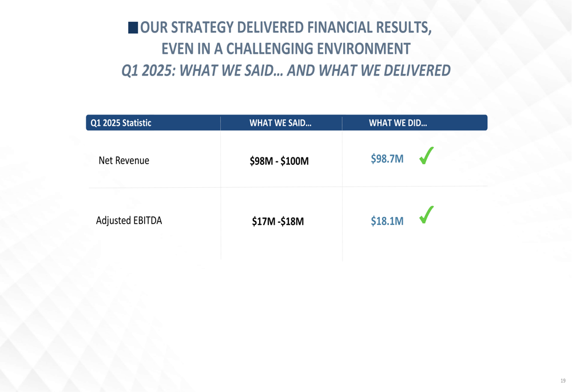Select the 'WHAT WE SAID...' column header
Image resolution: width=572 pixels, height=392 pixels.
tap(280, 123)
